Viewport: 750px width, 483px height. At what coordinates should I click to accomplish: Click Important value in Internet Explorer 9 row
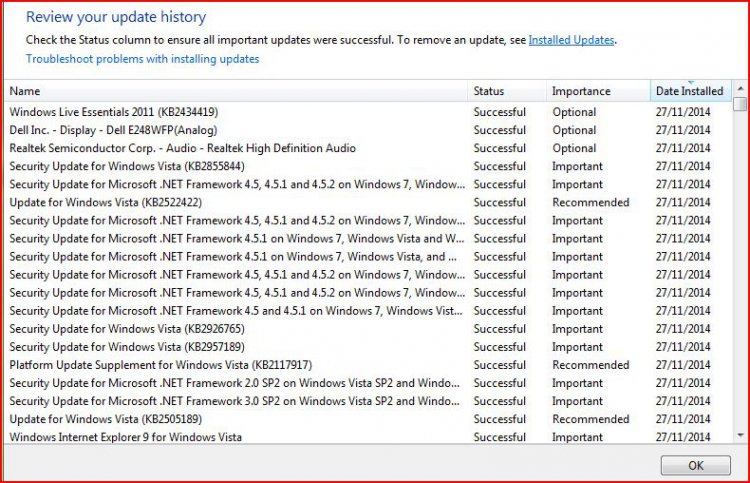pos(577,437)
